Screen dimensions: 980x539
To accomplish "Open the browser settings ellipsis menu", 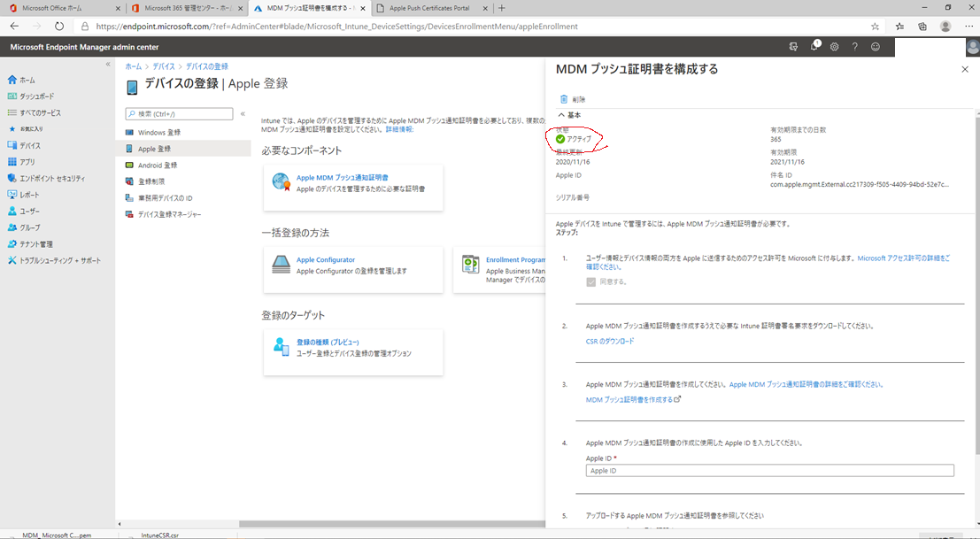I will click(x=968, y=27).
